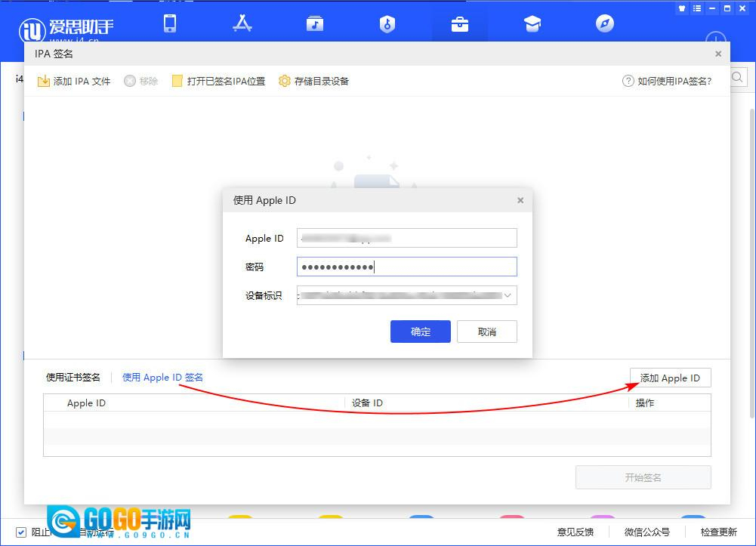Open the App Store apps section icon
The height and width of the screenshot is (546, 756).
pyautogui.click(x=242, y=23)
